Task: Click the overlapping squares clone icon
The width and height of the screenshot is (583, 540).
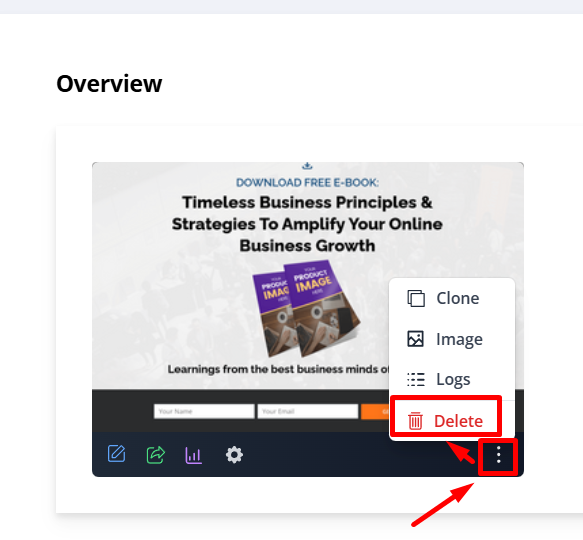Action: [416, 298]
